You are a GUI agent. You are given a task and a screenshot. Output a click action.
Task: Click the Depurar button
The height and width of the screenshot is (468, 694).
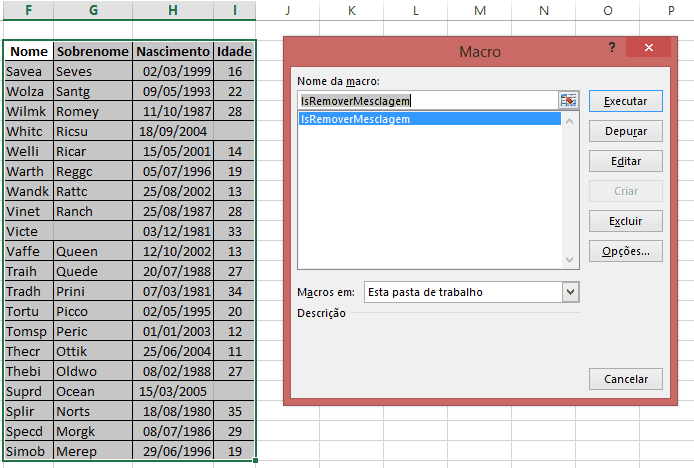pos(625,131)
